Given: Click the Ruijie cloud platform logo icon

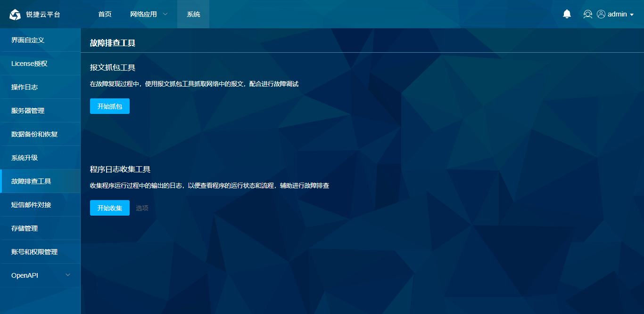Looking at the screenshot, I should click(x=15, y=15).
